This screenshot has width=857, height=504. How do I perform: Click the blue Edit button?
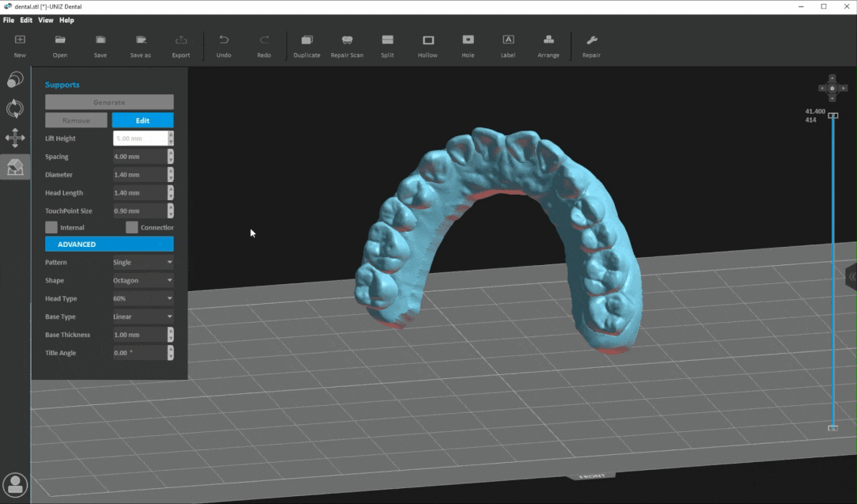(x=142, y=120)
